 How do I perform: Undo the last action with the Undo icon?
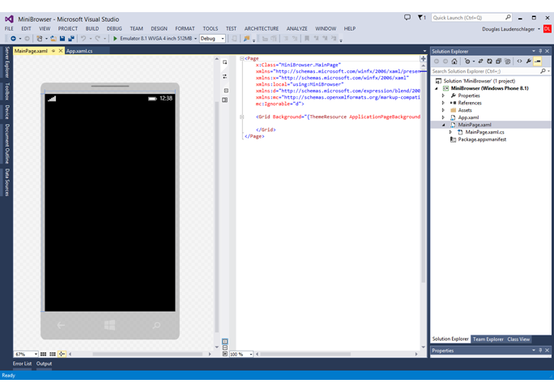(83, 39)
